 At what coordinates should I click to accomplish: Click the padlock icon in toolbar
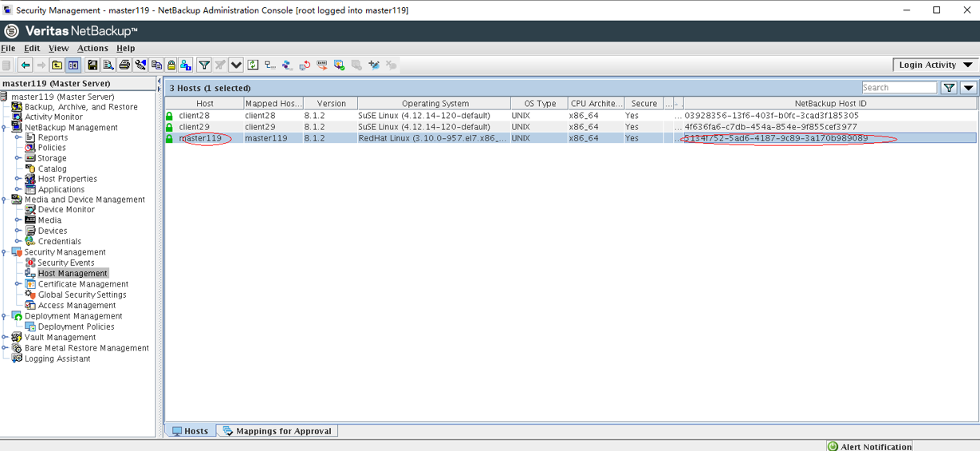171,65
